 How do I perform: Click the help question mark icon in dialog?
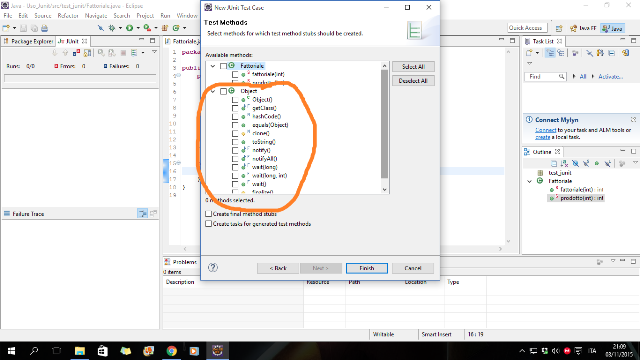click(213, 268)
